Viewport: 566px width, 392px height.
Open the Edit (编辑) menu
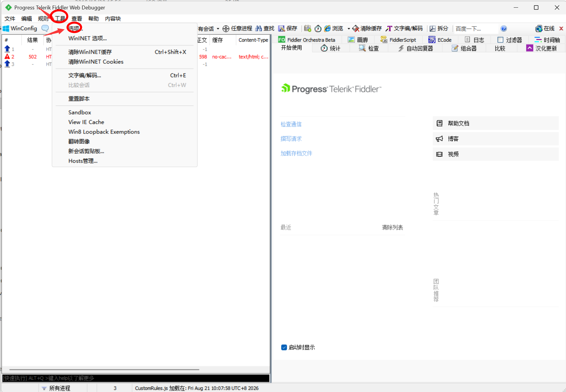tap(26, 19)
